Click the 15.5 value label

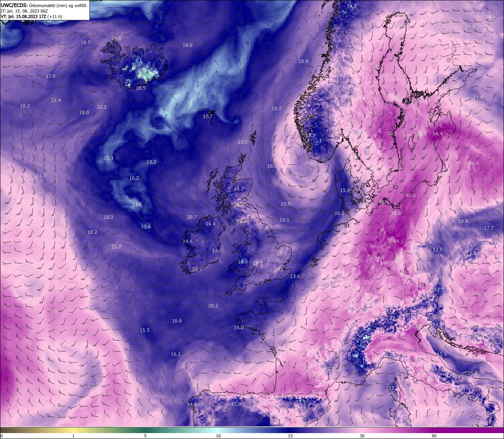pyautogui.click(x=145, y=330)
